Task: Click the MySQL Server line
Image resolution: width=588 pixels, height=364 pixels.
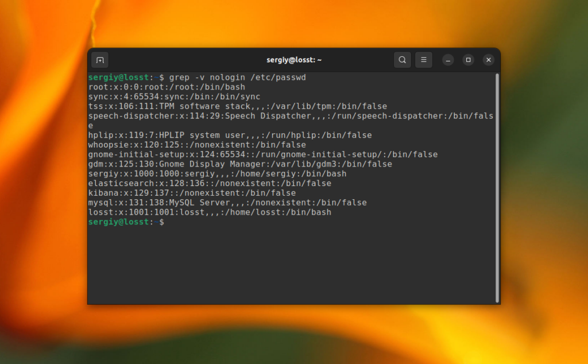Action: (227, 203)
